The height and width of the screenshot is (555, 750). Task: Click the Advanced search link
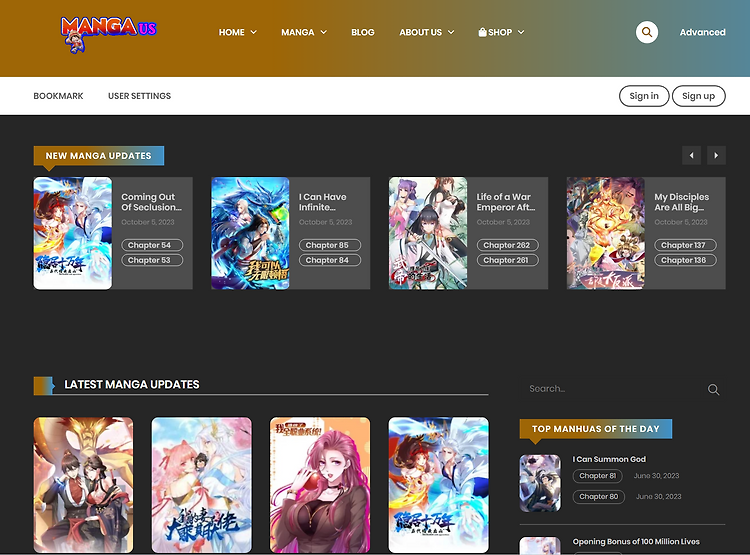point(702,32)
